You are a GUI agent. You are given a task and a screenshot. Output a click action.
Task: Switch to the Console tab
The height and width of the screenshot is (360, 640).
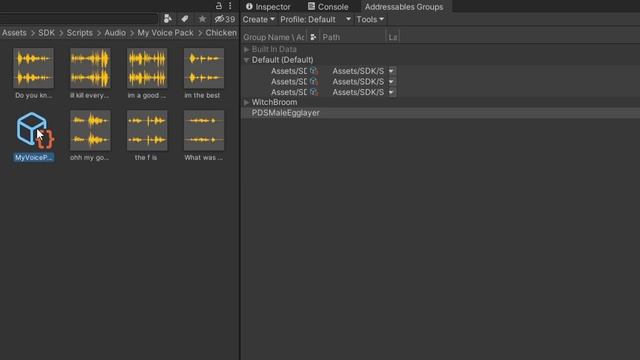(x=328, y=7)
